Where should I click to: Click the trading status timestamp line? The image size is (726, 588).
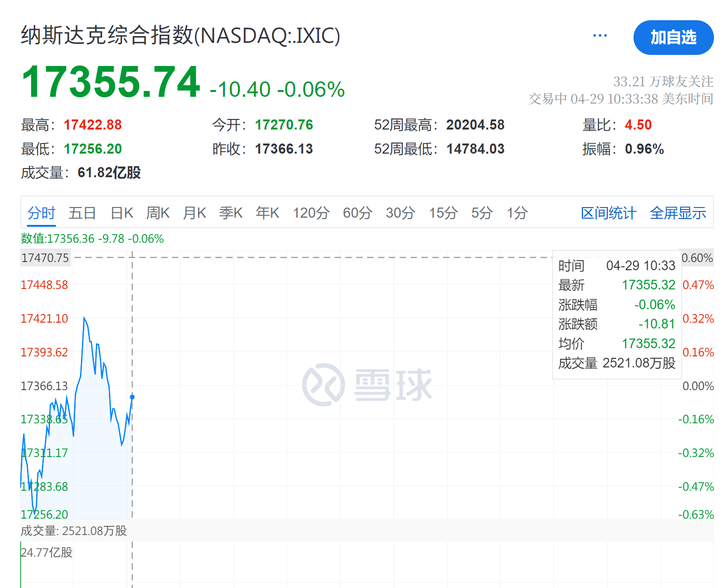[620, 99]
